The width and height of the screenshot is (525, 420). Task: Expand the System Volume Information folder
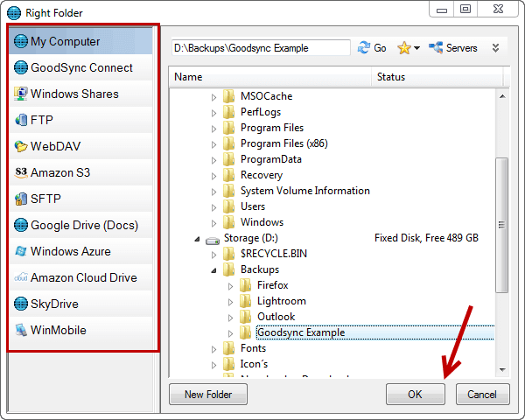point(213,192)
